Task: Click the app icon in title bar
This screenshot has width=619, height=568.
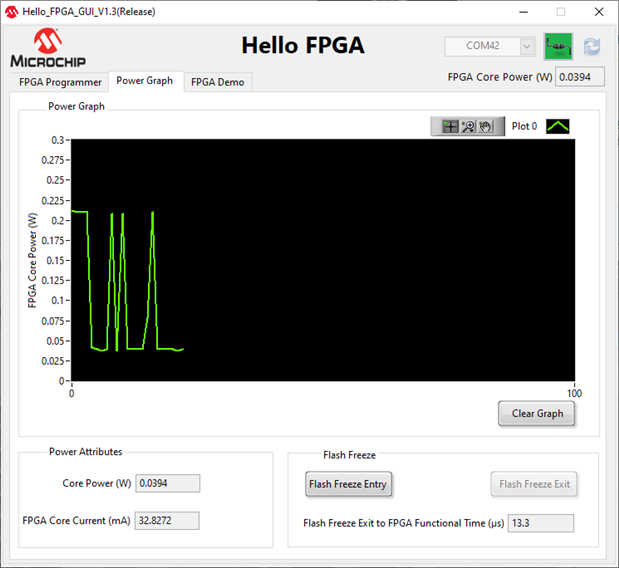Action: point(12,11)
